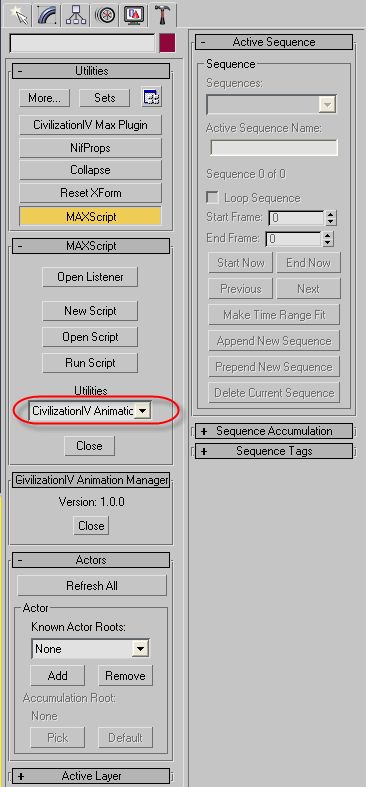Screen dimensions: 366x787
Task: Open the Hierarchy panel tab icon
Action: pos(75,14)
